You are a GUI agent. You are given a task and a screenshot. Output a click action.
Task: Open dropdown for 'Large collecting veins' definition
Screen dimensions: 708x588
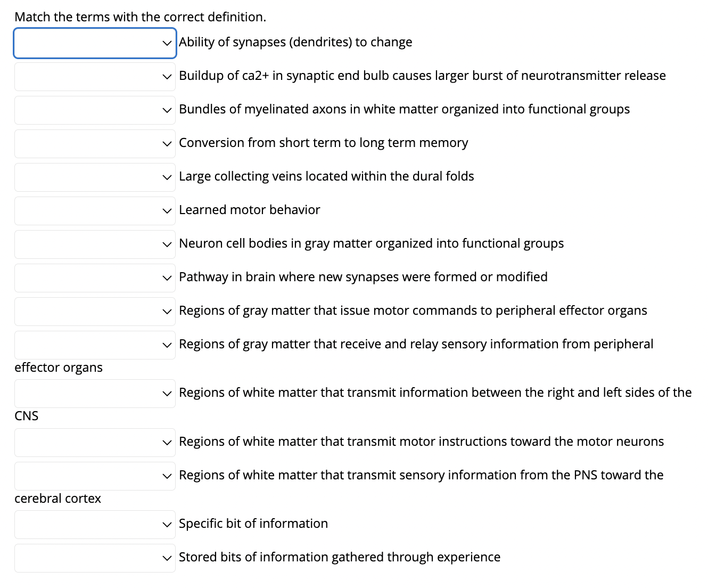click(x=95, y=177)
